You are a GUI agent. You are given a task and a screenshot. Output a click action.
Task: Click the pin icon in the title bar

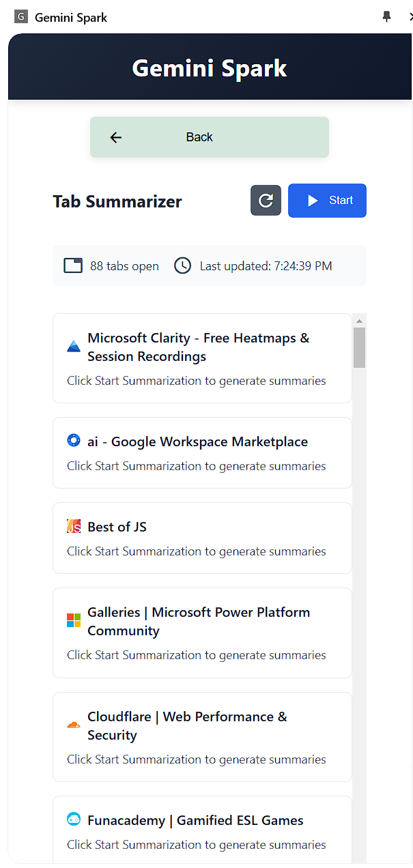click(x=387, y=17)
